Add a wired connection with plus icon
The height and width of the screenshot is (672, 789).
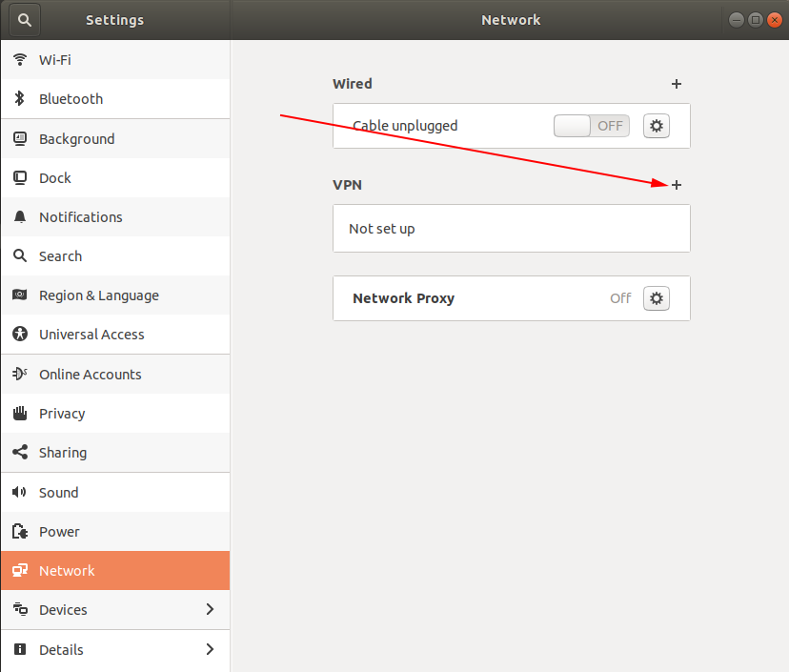677,84
